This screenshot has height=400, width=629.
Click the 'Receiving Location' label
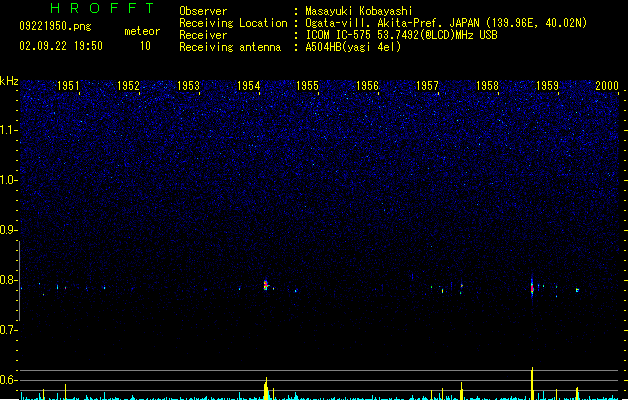pyautogui.click(x=233, y=23)
